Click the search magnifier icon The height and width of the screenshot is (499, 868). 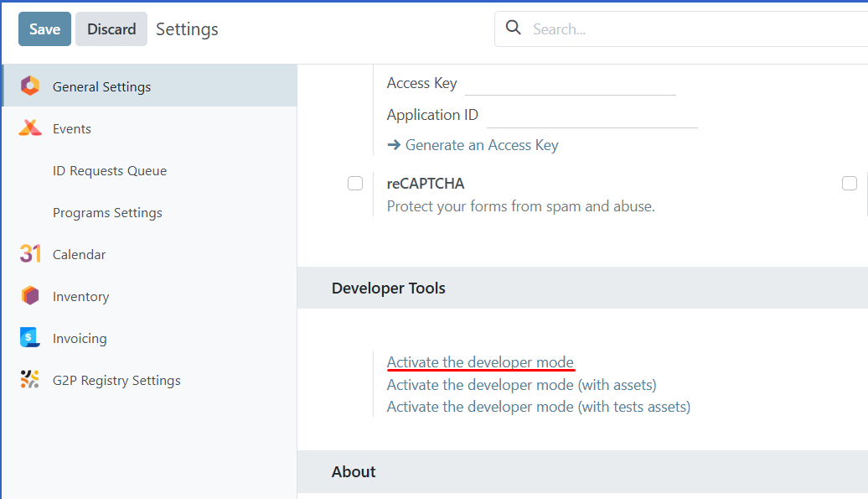click(x=513, y=28)
